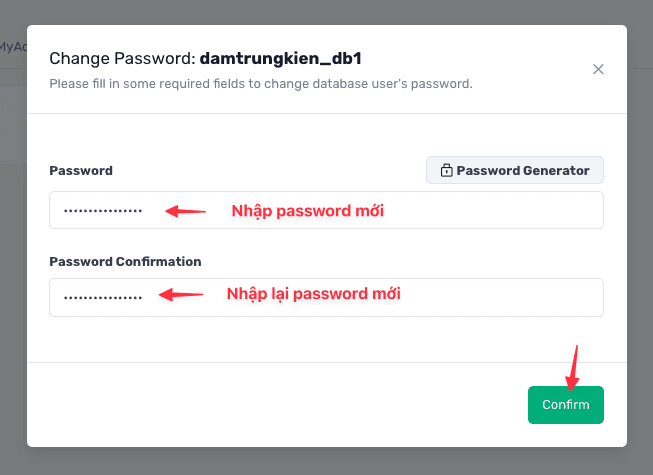Click the Password field label

81,170
